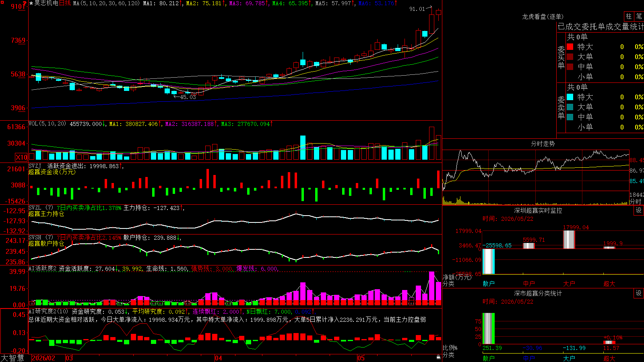This screenshot has width=644, height=362.
Task: Click the 大智慧 logo button
Action: [12, 358]
